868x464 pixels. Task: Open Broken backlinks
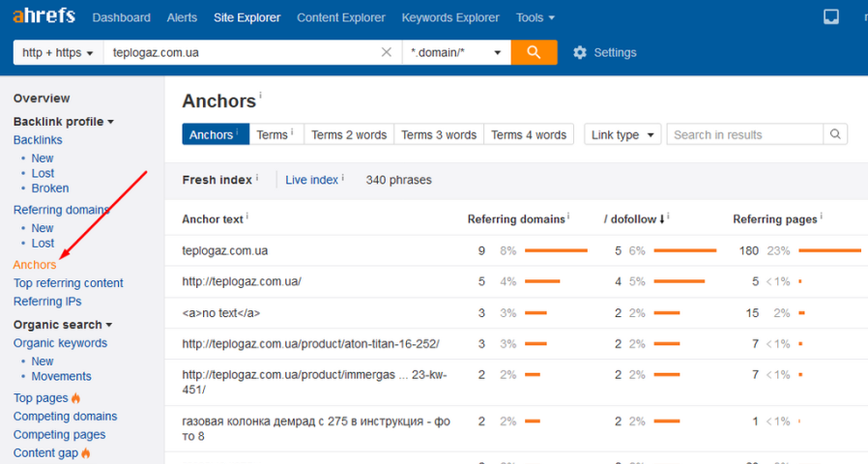[50, 188]
